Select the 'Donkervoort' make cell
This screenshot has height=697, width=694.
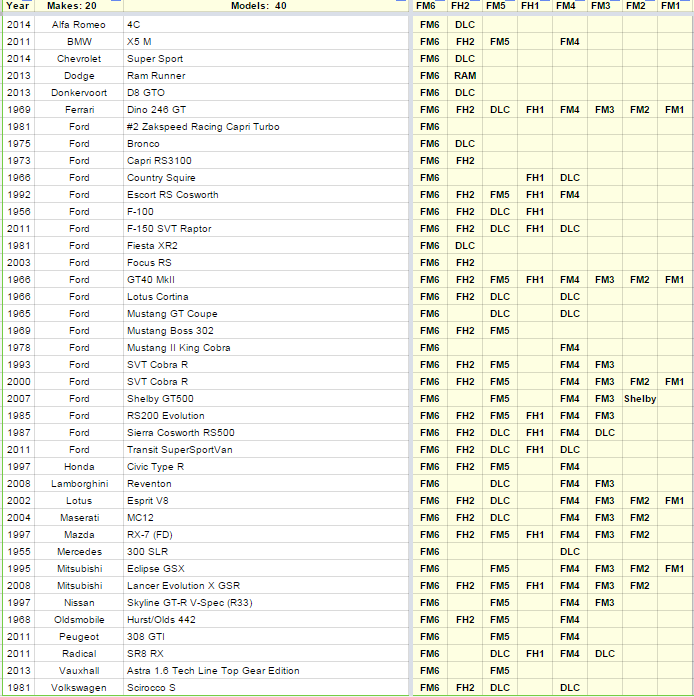coord(79,93)
